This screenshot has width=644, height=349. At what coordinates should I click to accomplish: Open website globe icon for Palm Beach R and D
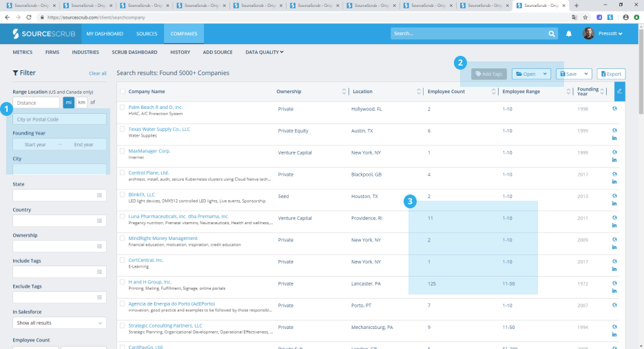[x=614, y=109]
